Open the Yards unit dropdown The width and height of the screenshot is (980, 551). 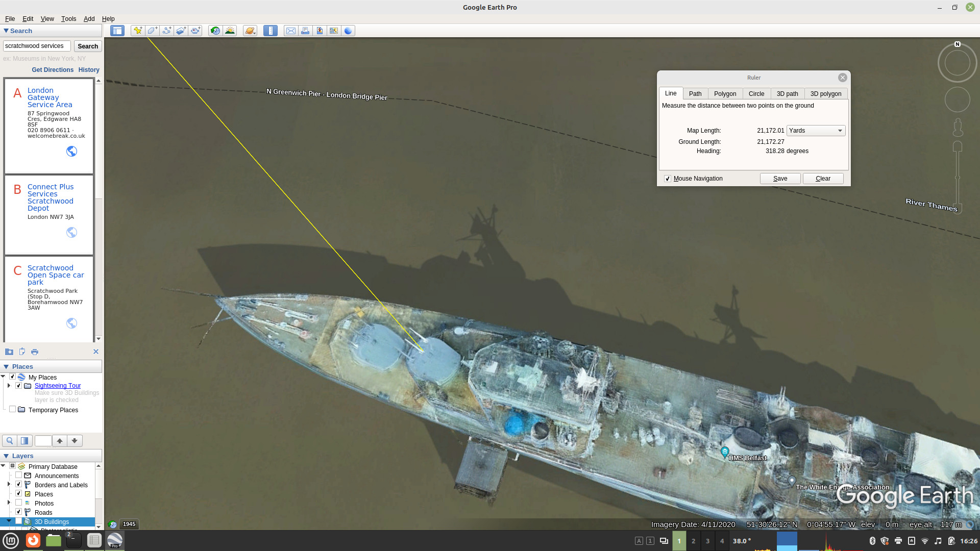point(816,131)
